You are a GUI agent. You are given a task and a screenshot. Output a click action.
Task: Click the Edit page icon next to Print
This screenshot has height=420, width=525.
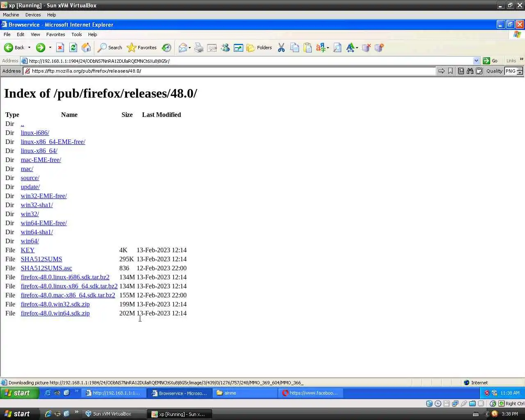coord(212,48)
